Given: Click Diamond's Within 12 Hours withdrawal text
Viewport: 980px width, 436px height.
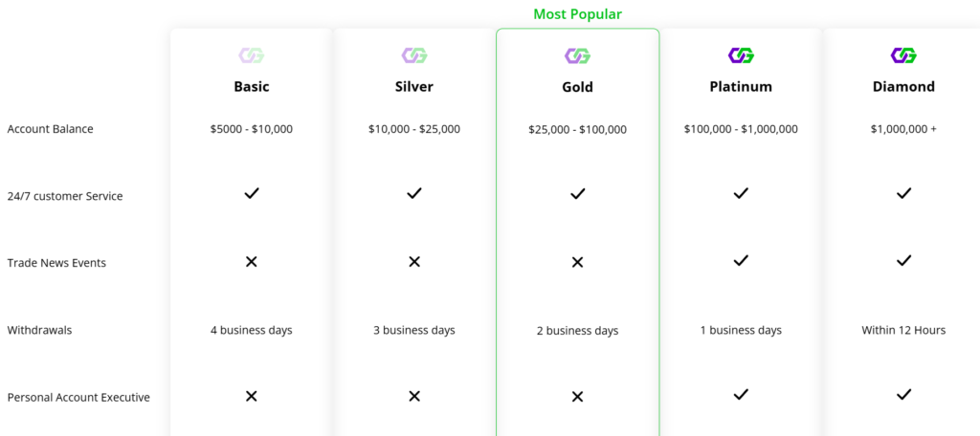Looking at the screenshot, I should (x=903, y=330).
